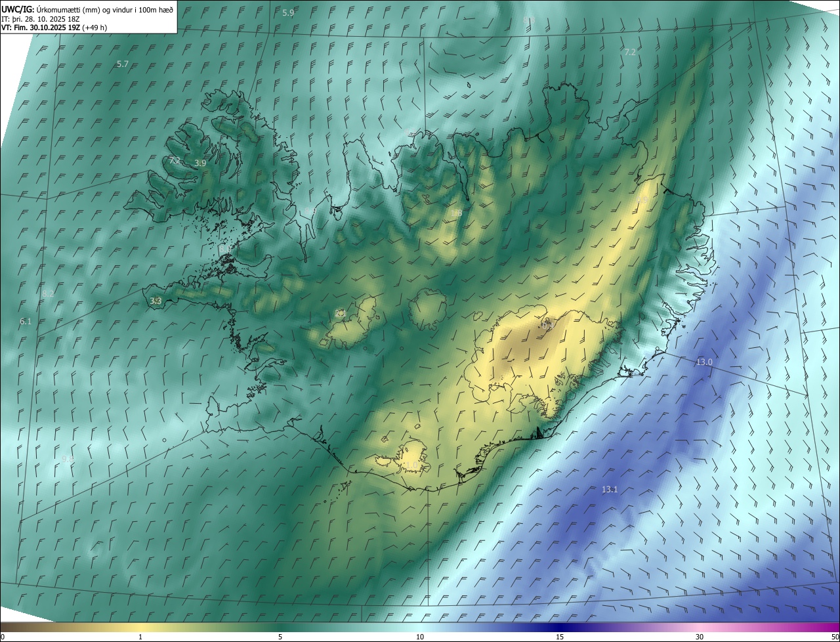Click the '30' tick on the colour scale
Screen dimensions: 840x642
click(x=700, y=637)
